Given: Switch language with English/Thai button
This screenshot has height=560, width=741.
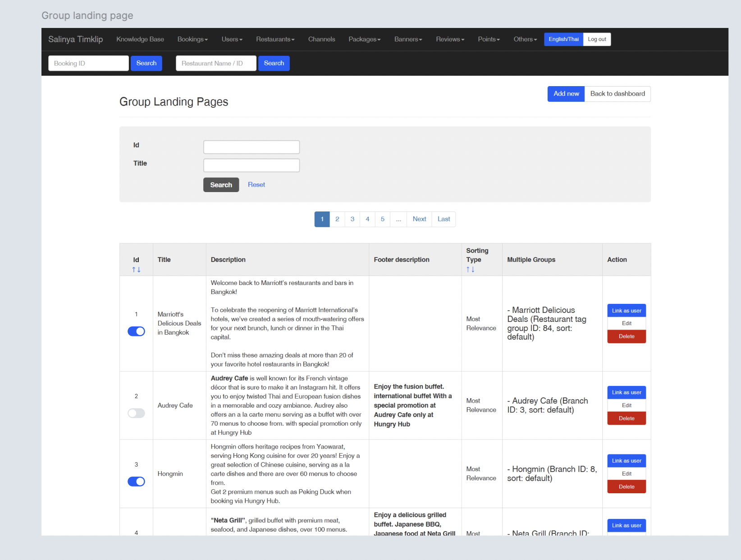Looking at the screenshot, I should click(x=563, y=39).
